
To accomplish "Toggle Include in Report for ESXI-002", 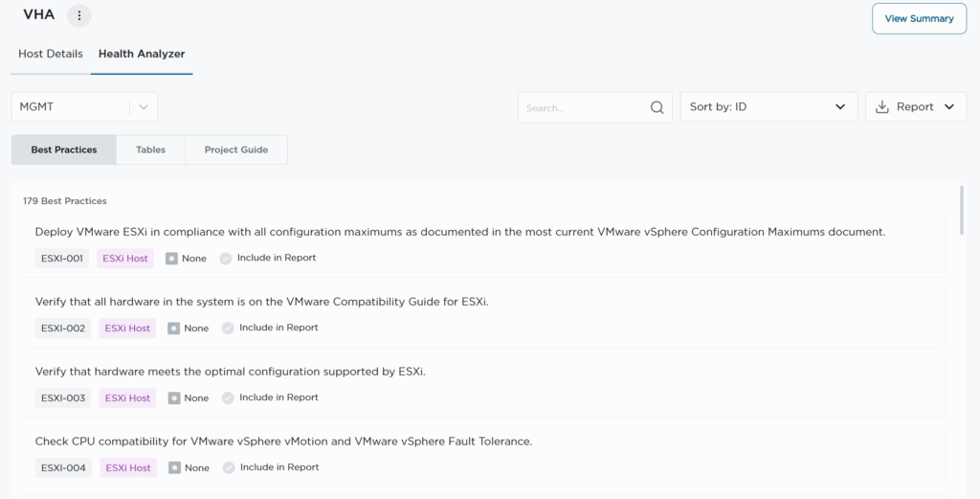I will tap(228, 329).
